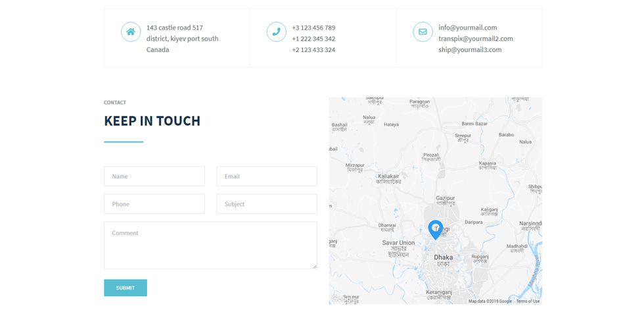The height and width of the screenshot is (310, 644).
Task: Focus the Subject input field
Action: tap(267, 204)
